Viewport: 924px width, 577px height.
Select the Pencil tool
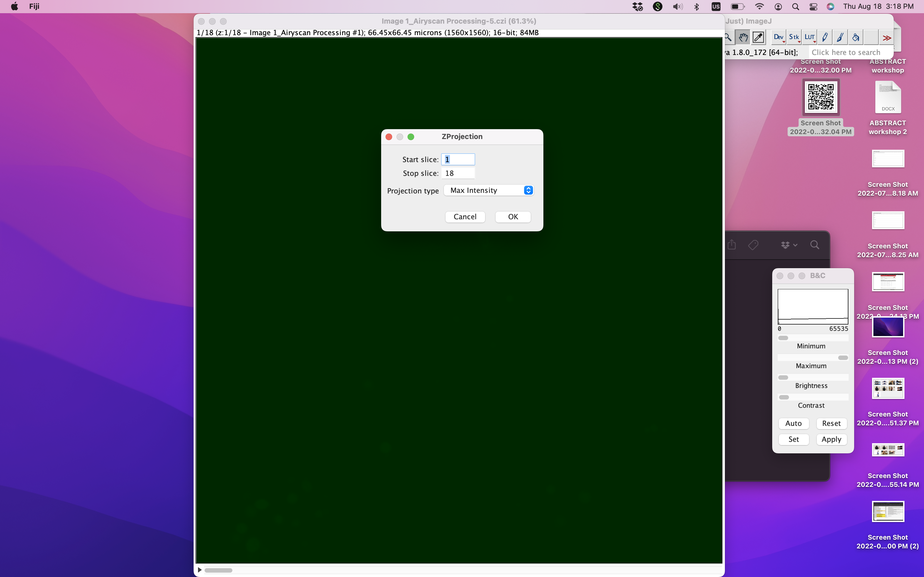click(x=825, y=37)
